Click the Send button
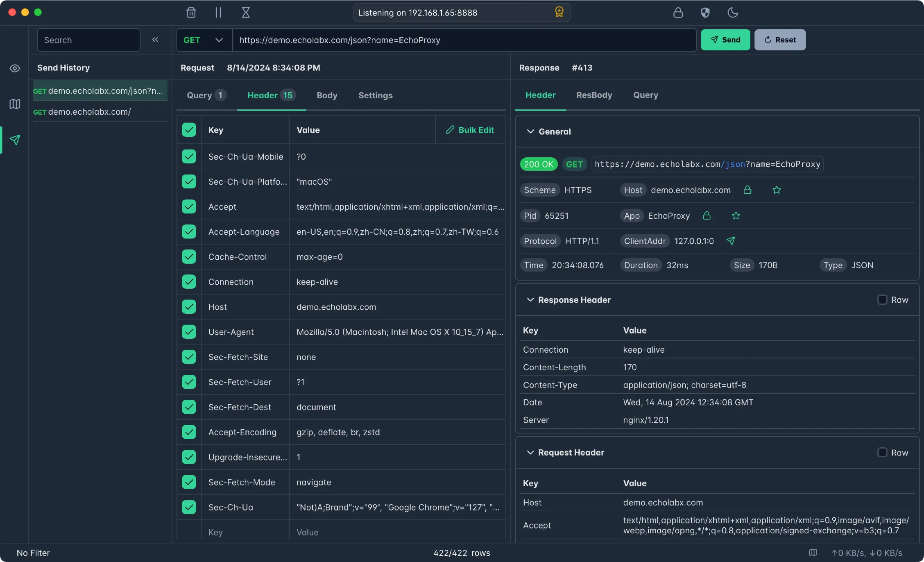Screen dimensions: 924x562 coord(725,40)
